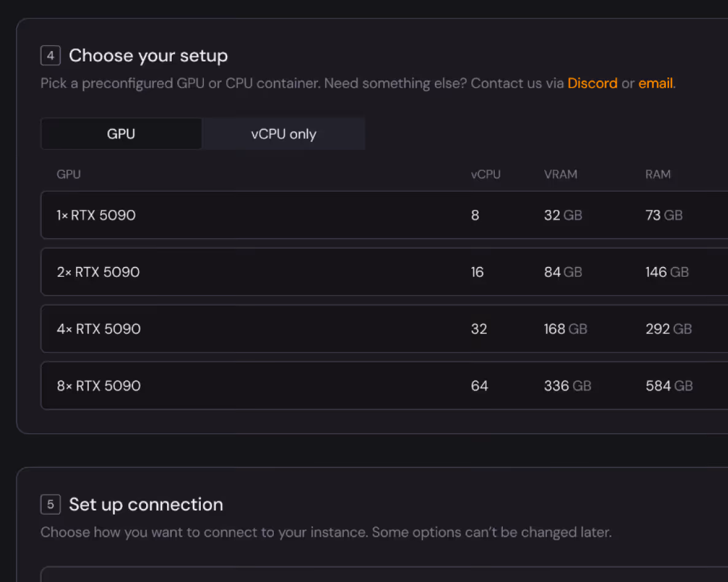
Task: Click the 584 GB RAM value
Action: (x=669, y=386)
